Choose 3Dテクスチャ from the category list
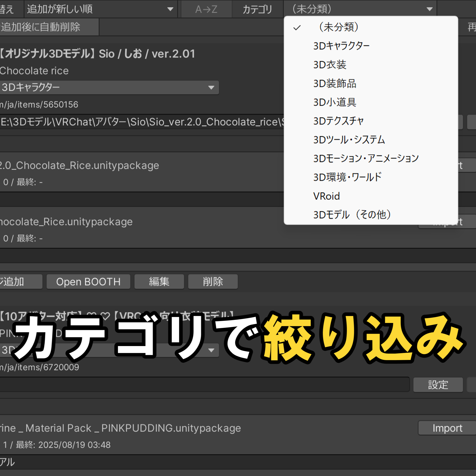The width and height of the screenshot is (476, 476). 338,121
